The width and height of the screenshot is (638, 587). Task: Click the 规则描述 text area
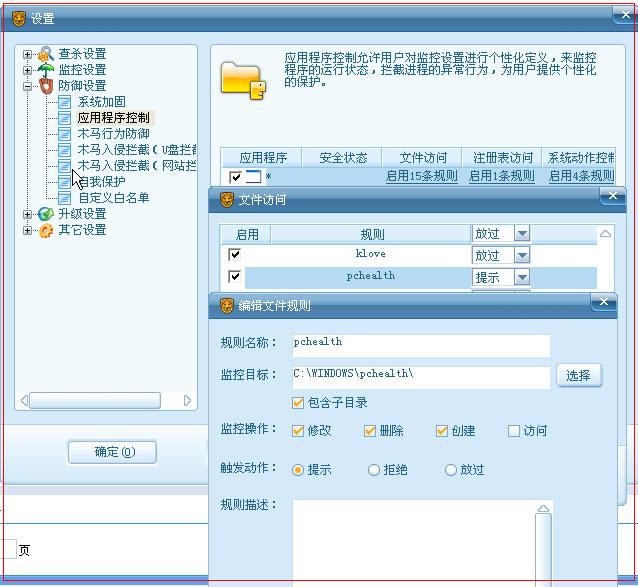414,543
